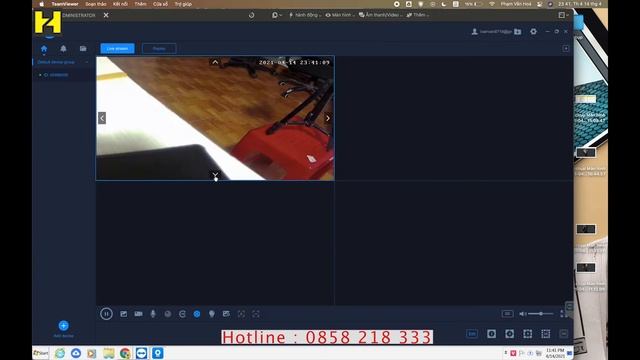The height and width of the screenshot is (360, 640).
Task: Click the TeamViewer session refresh icon
Action: coord(251,15)
